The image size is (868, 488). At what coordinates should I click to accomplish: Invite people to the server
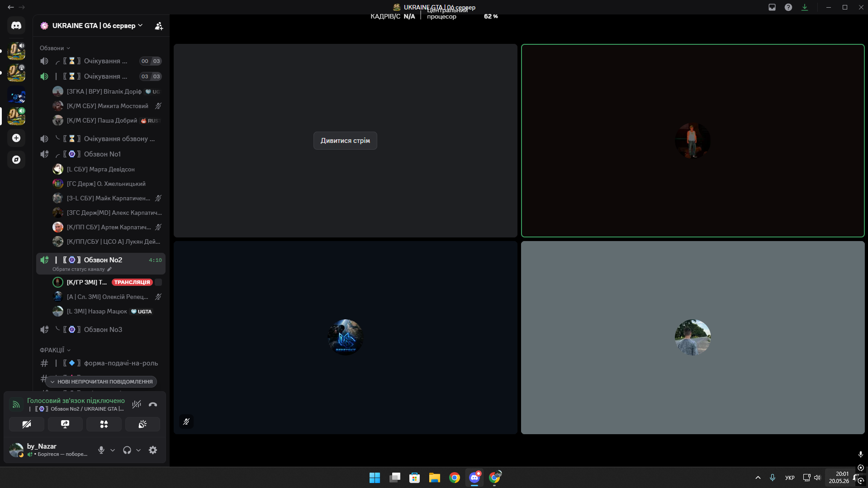pyautogui.click(x=159, y=26)
